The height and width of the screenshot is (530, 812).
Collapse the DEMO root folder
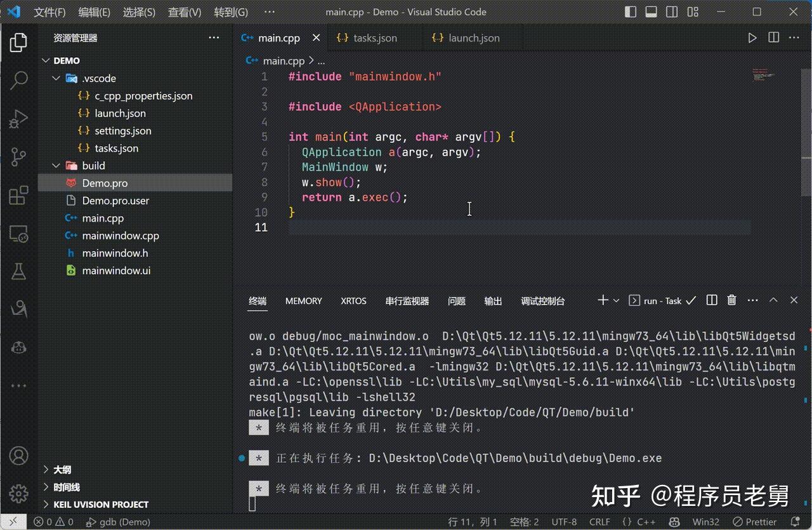(x=46, y=61)
